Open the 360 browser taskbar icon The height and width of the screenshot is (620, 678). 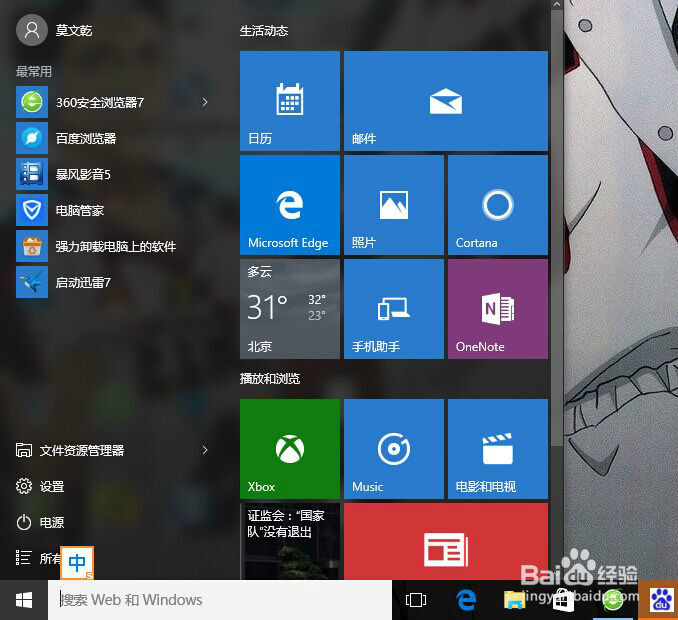(612, 600)
